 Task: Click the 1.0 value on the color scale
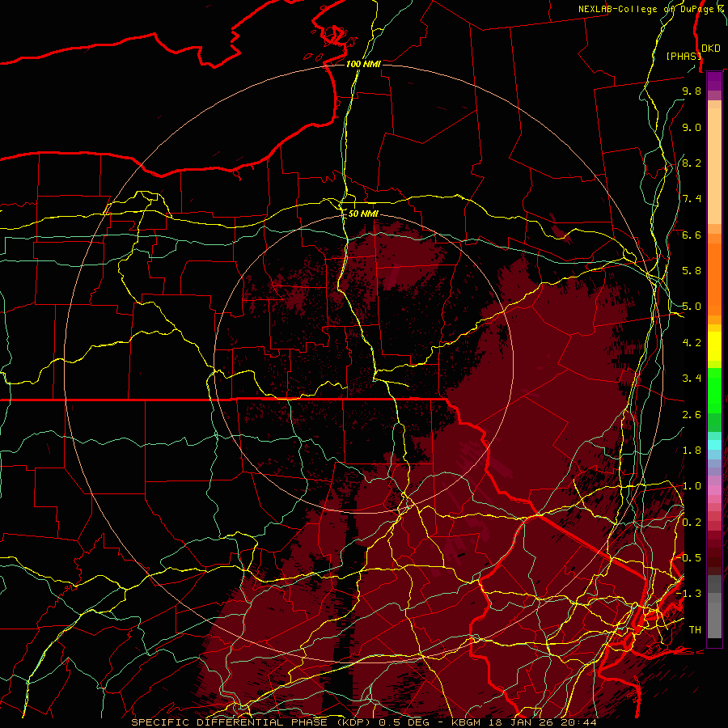click(x=692, y=486)
